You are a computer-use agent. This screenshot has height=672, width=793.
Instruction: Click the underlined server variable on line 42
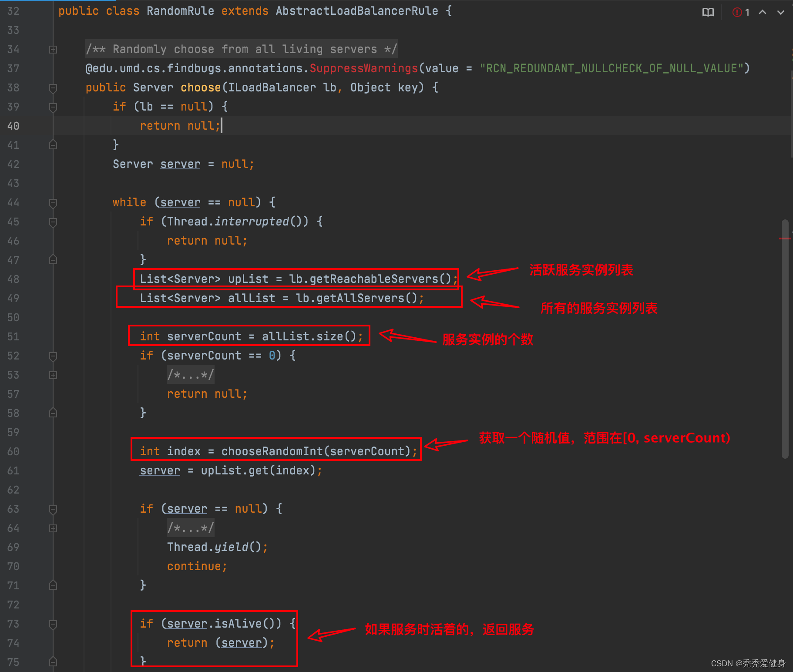click(180, 164)
